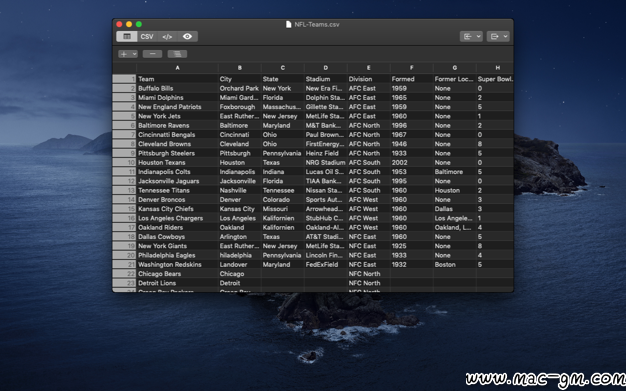The height and width of the screenshot is (391, 626).
Task: Click the 'Orchard Park' city cell
Action: [240, 88]
